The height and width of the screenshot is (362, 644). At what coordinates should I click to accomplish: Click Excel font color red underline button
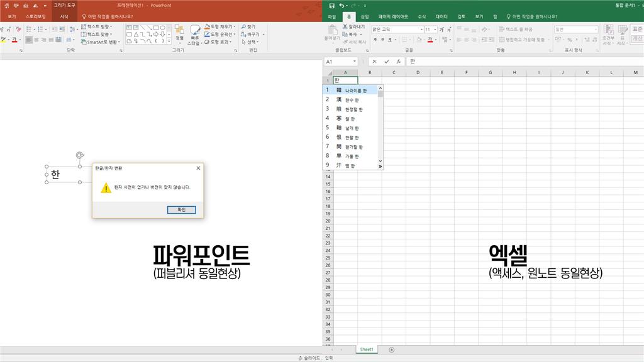click(x=430, y=40)
